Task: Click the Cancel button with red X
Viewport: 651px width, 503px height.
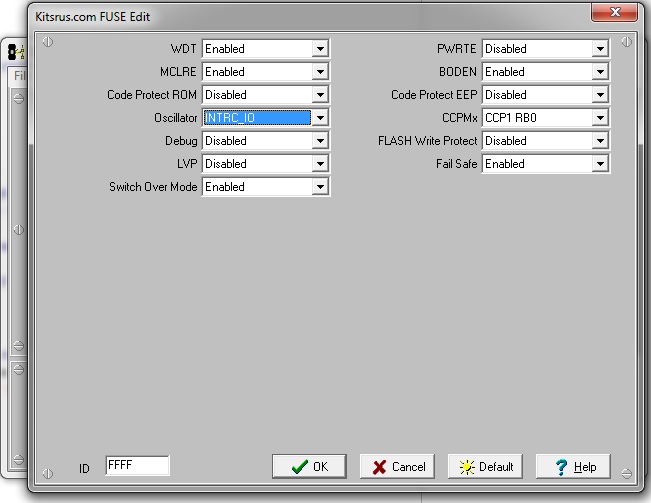Action: coord(398,467)
